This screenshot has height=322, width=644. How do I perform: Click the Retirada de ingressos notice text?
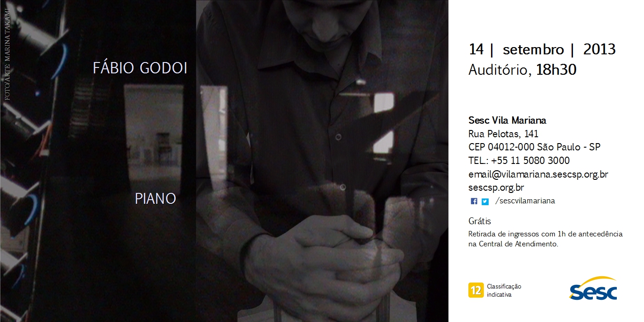point(545,239)
